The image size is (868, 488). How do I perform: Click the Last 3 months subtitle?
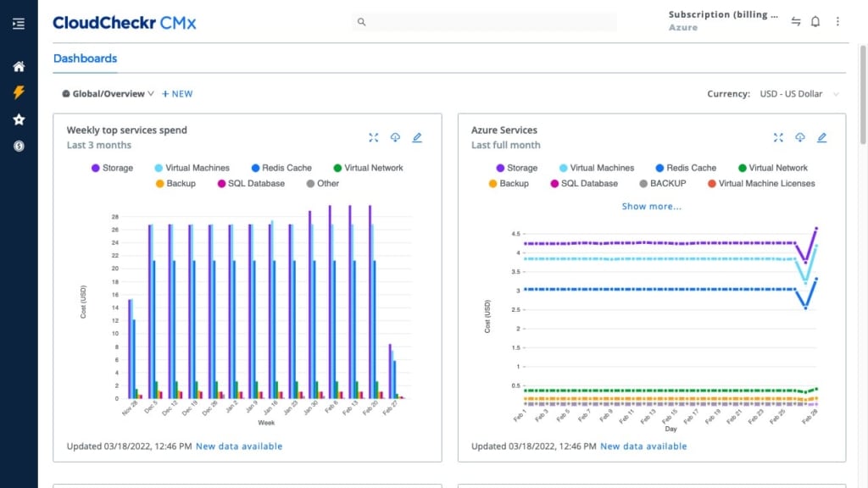click(x=99, y=145)
